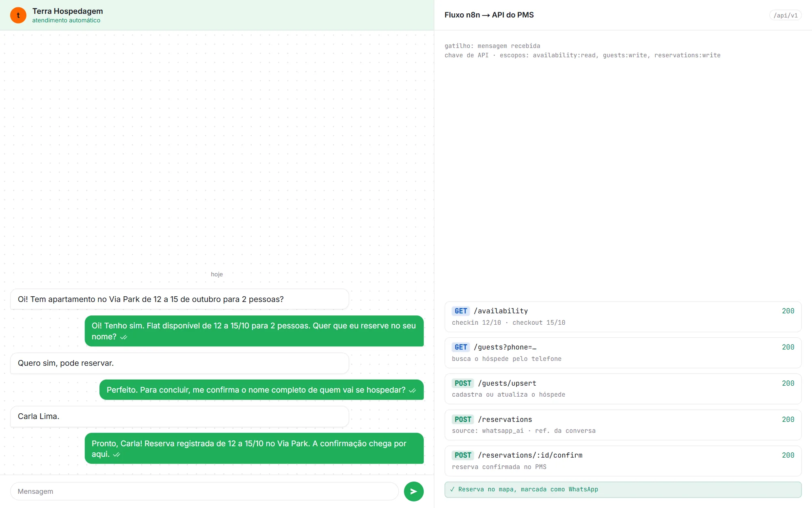Click the 'Quero sim, pode reservar.' message
The width and height of the screenshot is (812, 508).
(179, 363)
